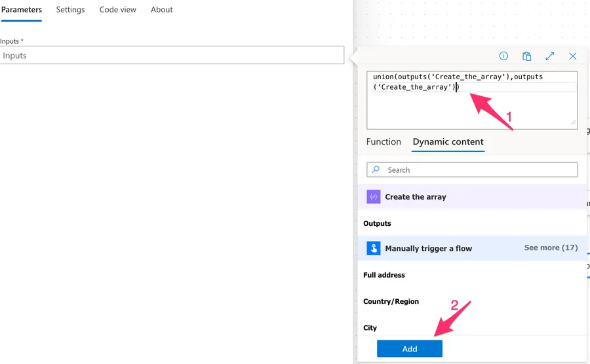Image resolution: width=590 pixels, height=364 pixels.
Task: Click the clipboard paste icon
Action: pyautogui.click(x=526, y=56)
